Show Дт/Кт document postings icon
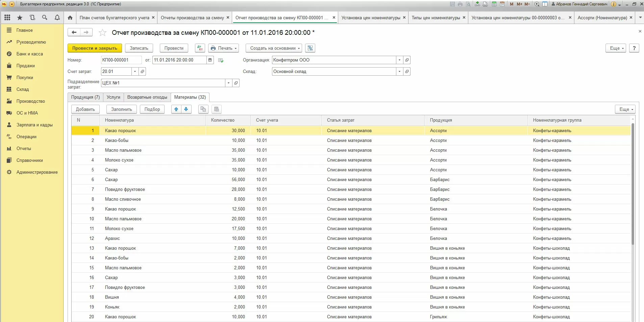The width and height of the screenshot is (644, 322). [x=200, y=48]
